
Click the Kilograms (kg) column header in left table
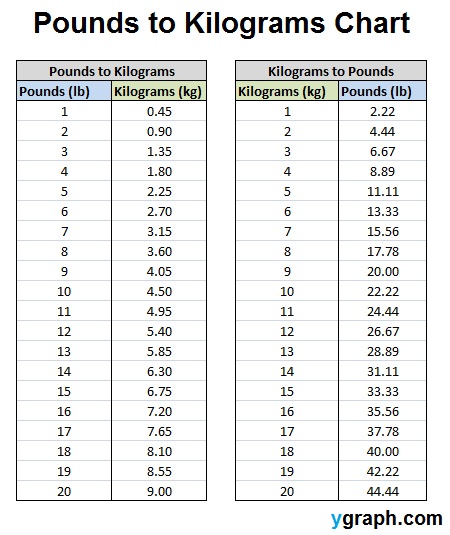point(159,91)
